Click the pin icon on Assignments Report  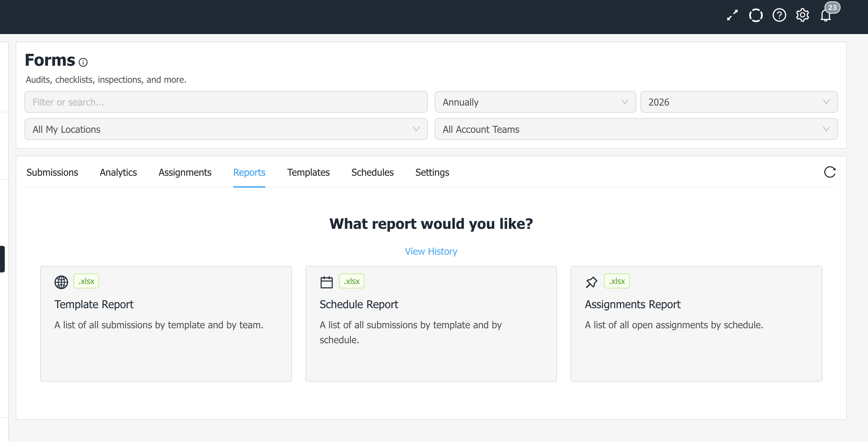coord(591,282)
